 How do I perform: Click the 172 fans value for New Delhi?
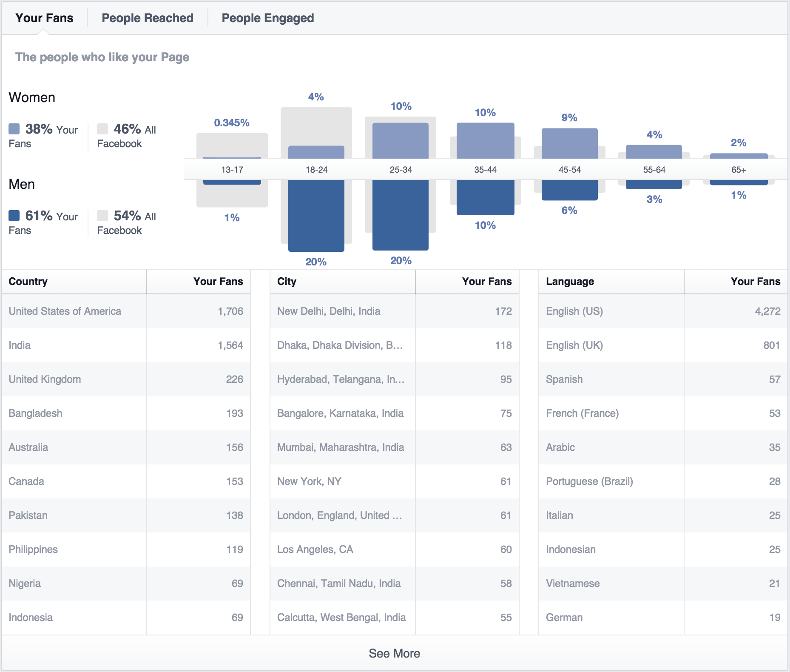click(x=503, y=311)
